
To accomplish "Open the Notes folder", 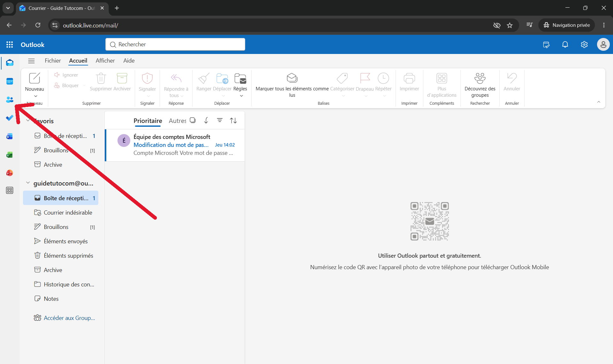I will (x=61, y=299).
